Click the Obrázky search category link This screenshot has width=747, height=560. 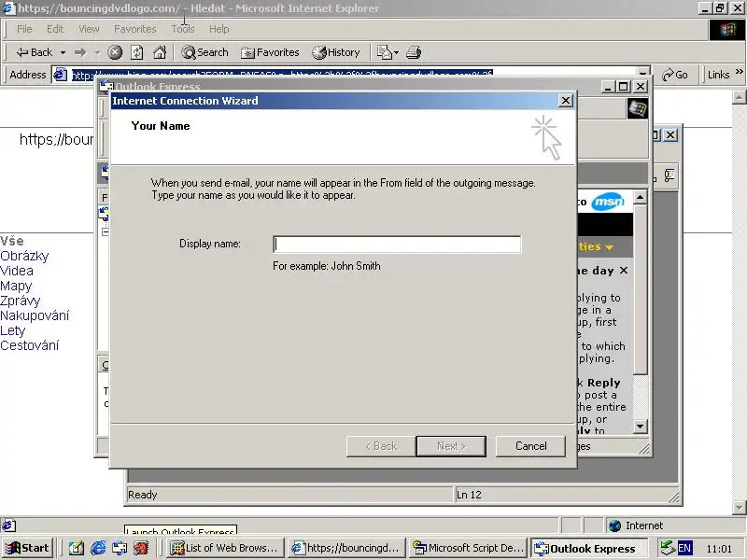click(x=24, y=256)
